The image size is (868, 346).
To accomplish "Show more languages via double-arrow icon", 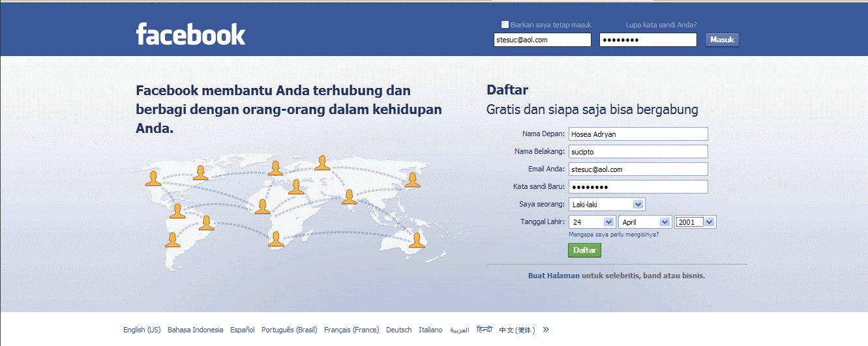I will tap(546, 330).
